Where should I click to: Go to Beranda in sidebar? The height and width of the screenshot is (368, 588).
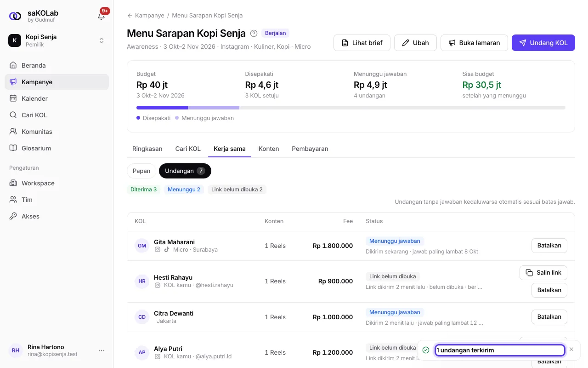pos(57,65)
